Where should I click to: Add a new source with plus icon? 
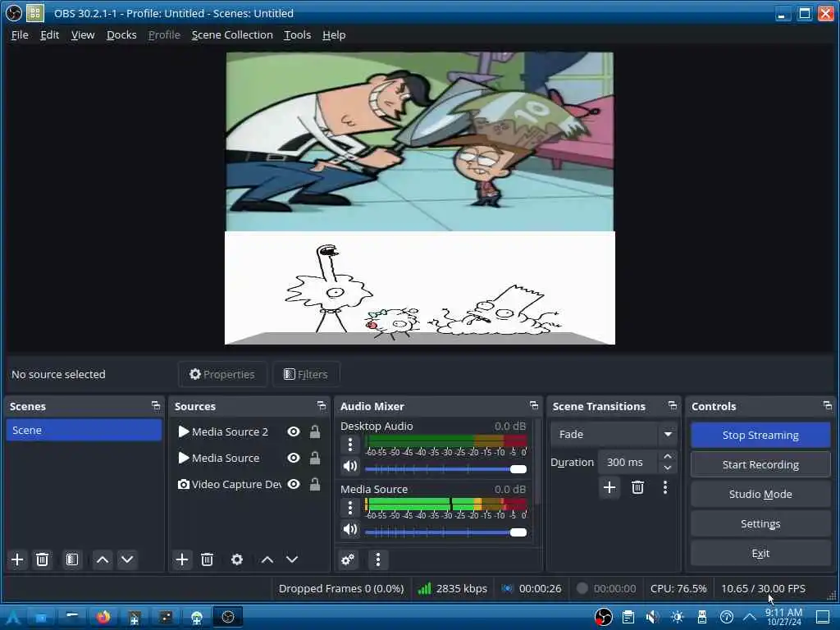pyautogui.click(x=181, y=559)
